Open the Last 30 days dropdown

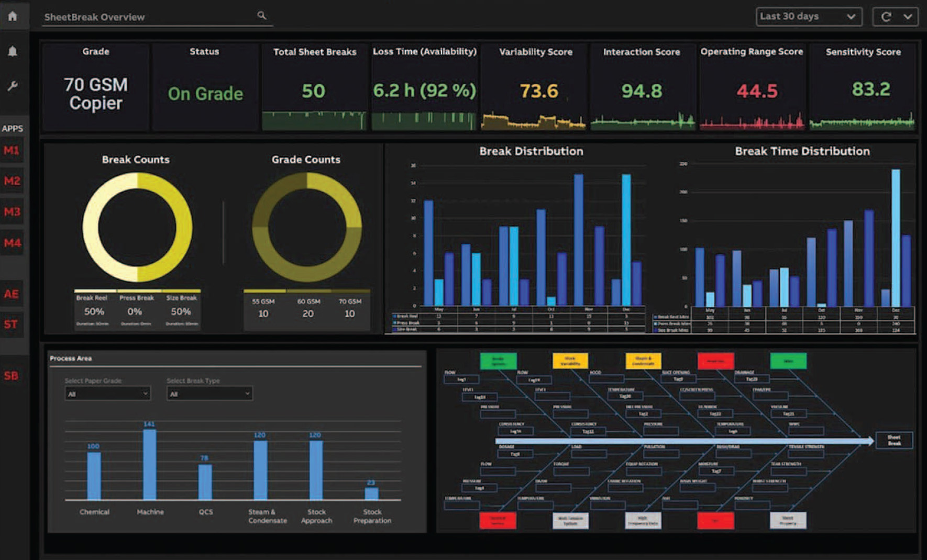pyautogui.click(x=808, y=17)
